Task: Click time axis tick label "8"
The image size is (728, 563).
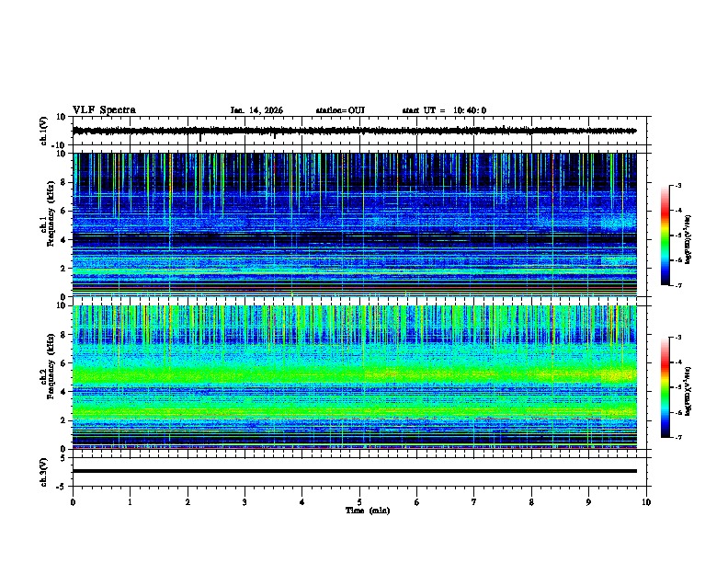Action: (531, 502)
